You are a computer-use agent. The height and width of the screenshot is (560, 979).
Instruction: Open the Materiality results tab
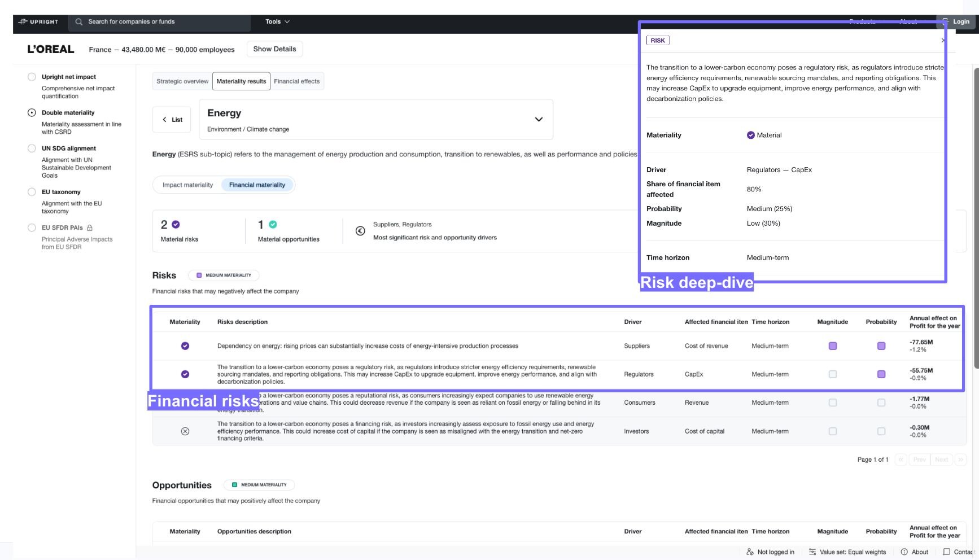(241, 81)
